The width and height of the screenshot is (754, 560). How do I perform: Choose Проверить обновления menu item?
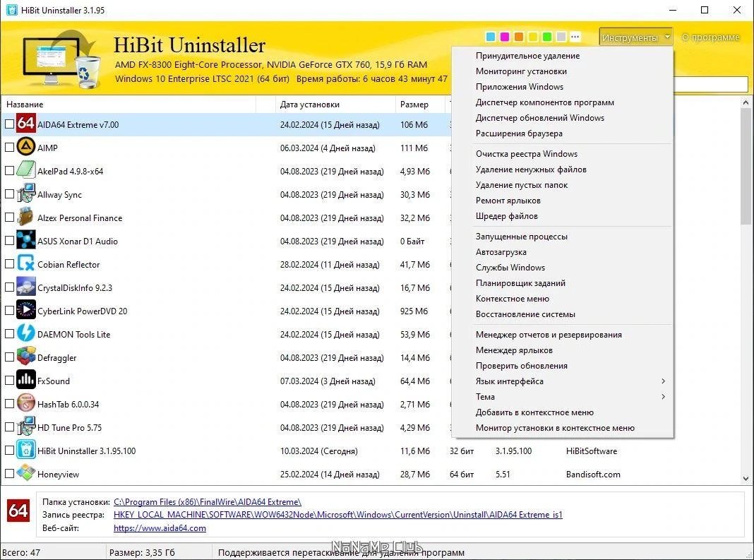pyautogui.click(x=563, y=366)
